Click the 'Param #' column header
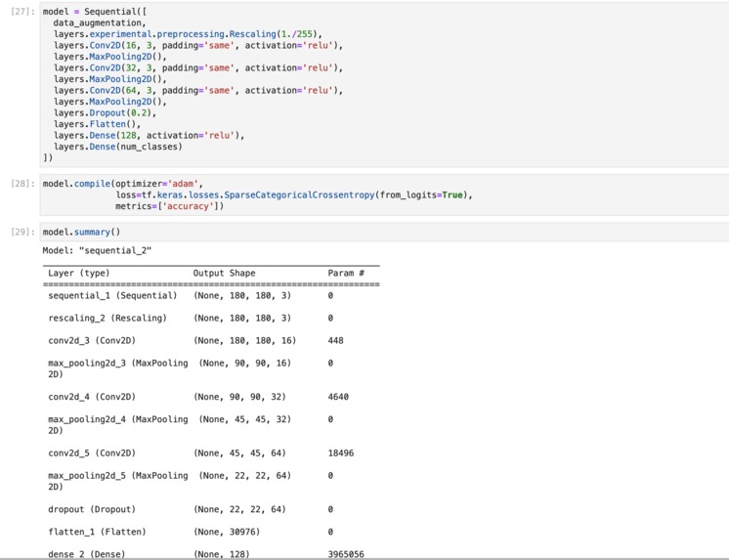729x560 pixels. [346, 273]
